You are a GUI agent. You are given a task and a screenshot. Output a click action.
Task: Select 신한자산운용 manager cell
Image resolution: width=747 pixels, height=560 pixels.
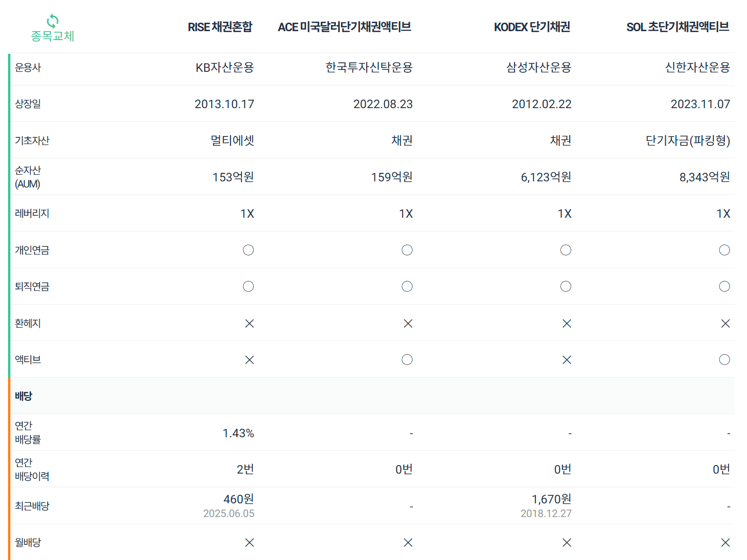point(697,68)
